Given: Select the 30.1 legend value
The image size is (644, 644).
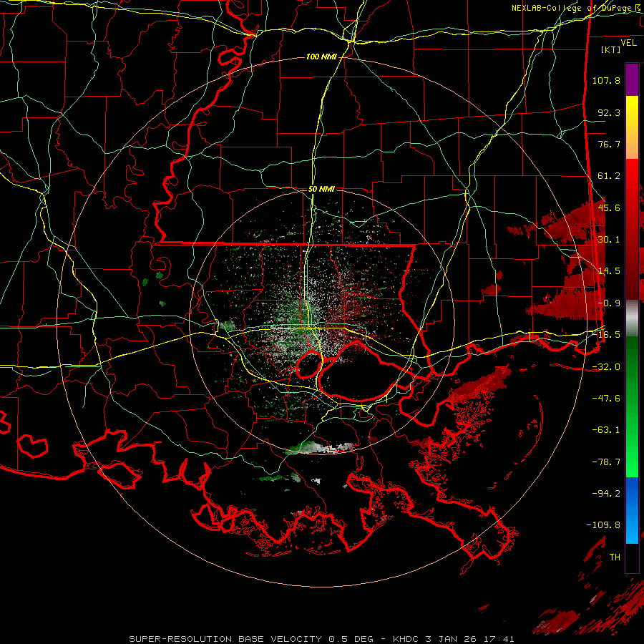Looking at the screenshot, I should coord(609,240).
